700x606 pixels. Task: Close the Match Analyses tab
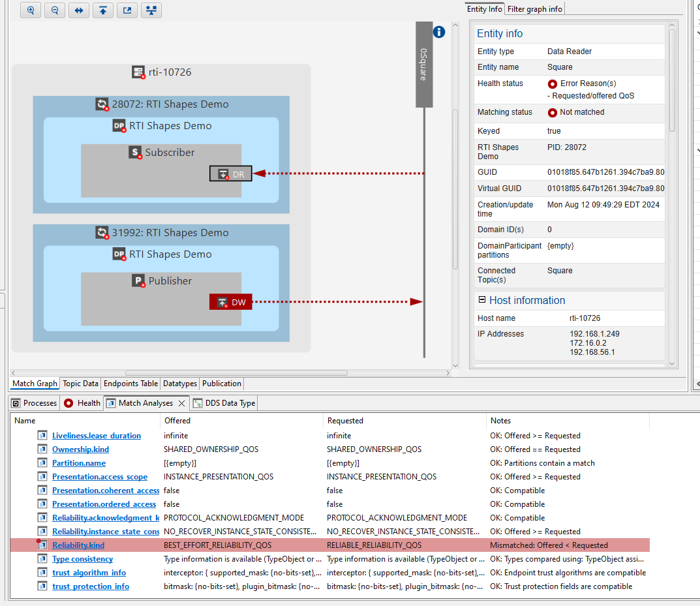click(x=182, y=403)
